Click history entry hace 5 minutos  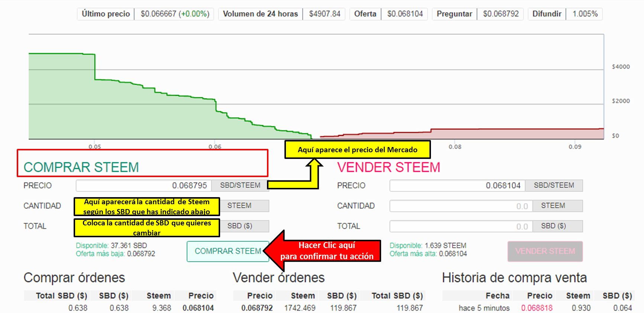pyautogui.click(x=484, y=308)
